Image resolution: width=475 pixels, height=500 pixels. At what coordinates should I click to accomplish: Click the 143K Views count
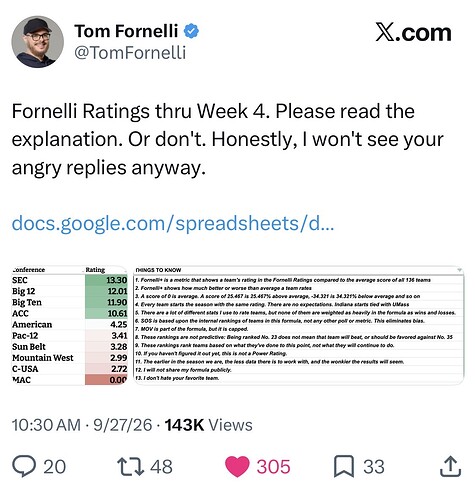pos(208,425)
